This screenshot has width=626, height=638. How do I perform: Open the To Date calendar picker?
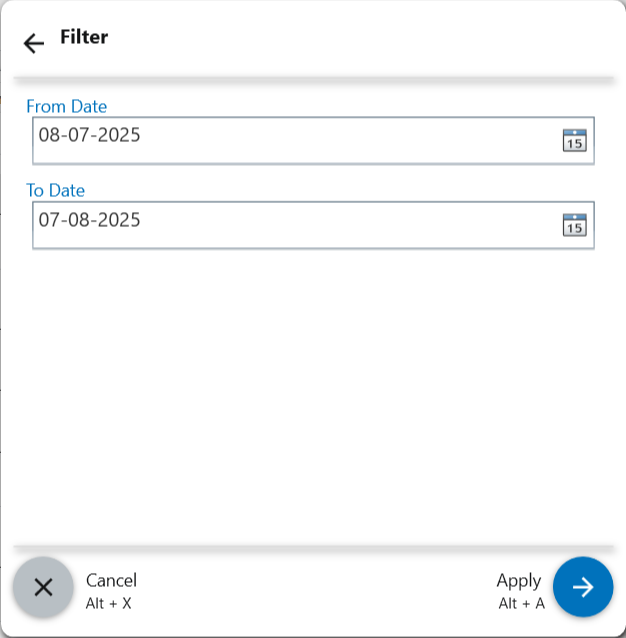pyautogui.click(x=574, y=225)
